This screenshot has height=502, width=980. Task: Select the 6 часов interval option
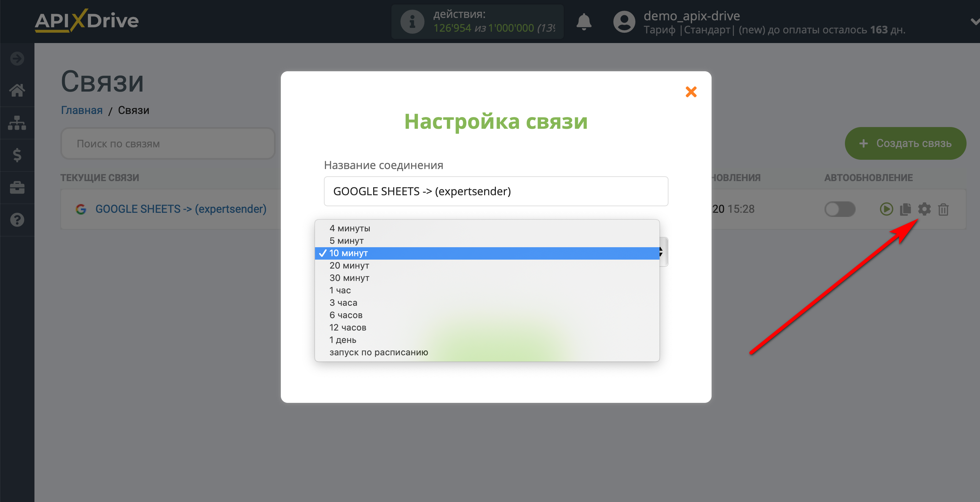pyautogui.click(x=487, y=315)
